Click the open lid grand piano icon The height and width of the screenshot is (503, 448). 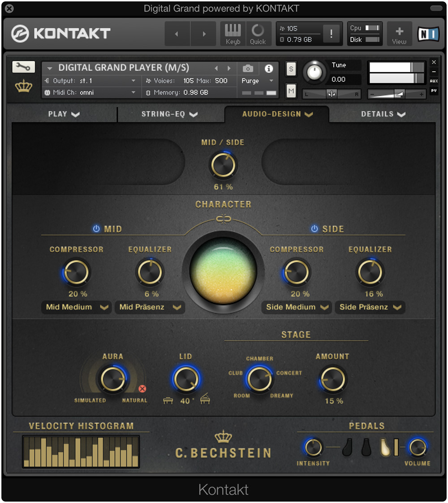click(205, 399)
